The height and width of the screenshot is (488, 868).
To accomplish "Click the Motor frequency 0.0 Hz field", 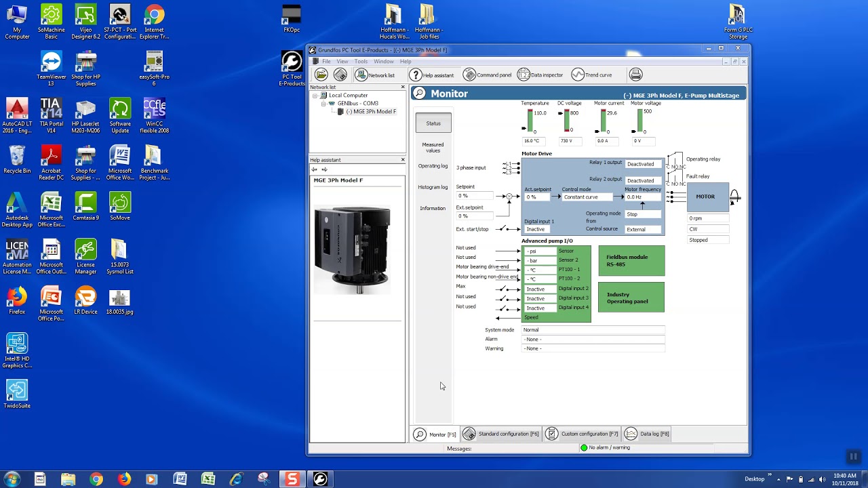I will 643,197.
